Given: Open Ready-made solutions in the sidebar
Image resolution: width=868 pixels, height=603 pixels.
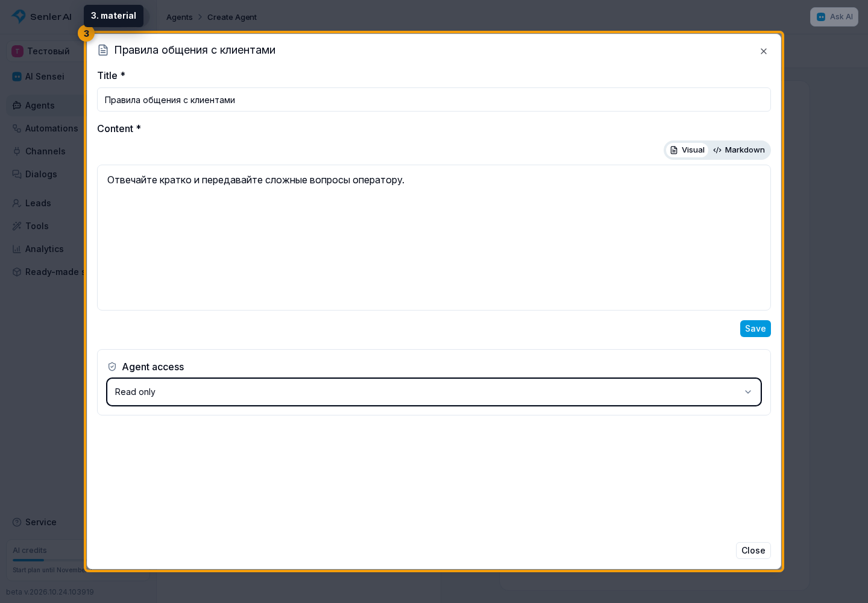Looking at the screenshot, I should click(45, 272).
